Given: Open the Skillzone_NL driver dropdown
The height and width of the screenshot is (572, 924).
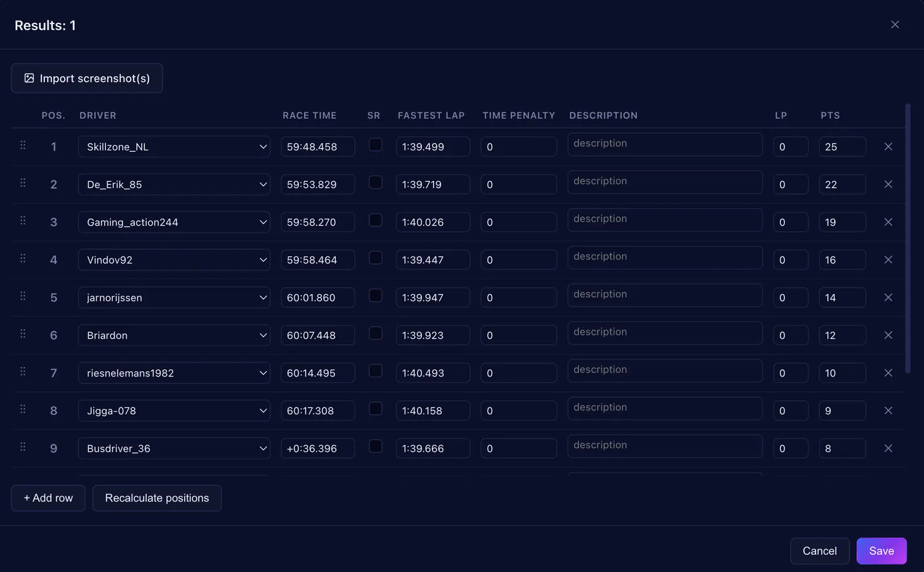Looking at the screenshot, I should [174, 147].
